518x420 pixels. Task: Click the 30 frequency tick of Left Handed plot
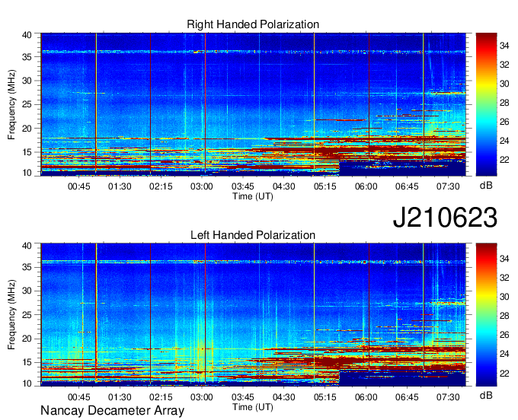coord(27,291)
